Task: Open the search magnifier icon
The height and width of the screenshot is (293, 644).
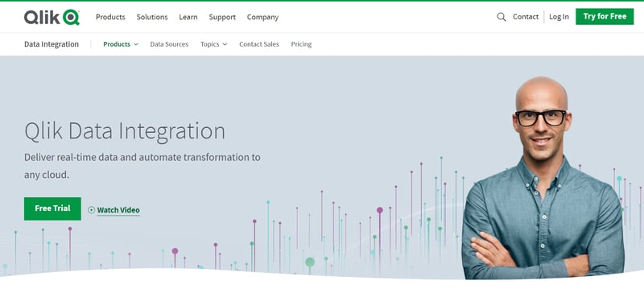Action: click(501, 17)
